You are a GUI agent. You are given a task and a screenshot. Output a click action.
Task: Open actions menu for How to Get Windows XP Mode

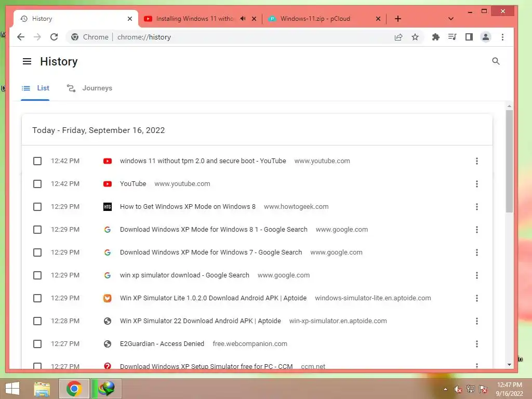click(477, 207)
